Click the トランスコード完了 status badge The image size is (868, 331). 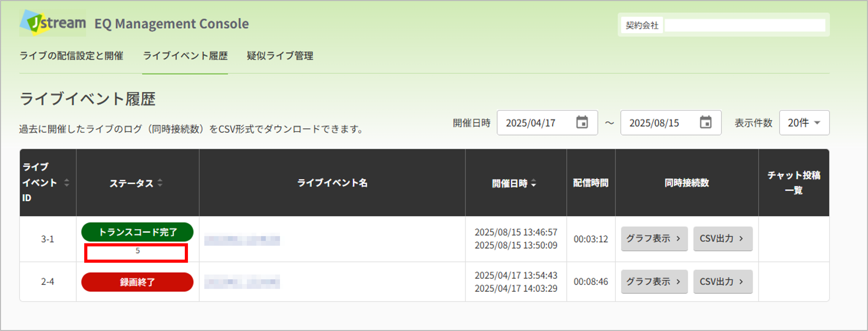(137, 232)
